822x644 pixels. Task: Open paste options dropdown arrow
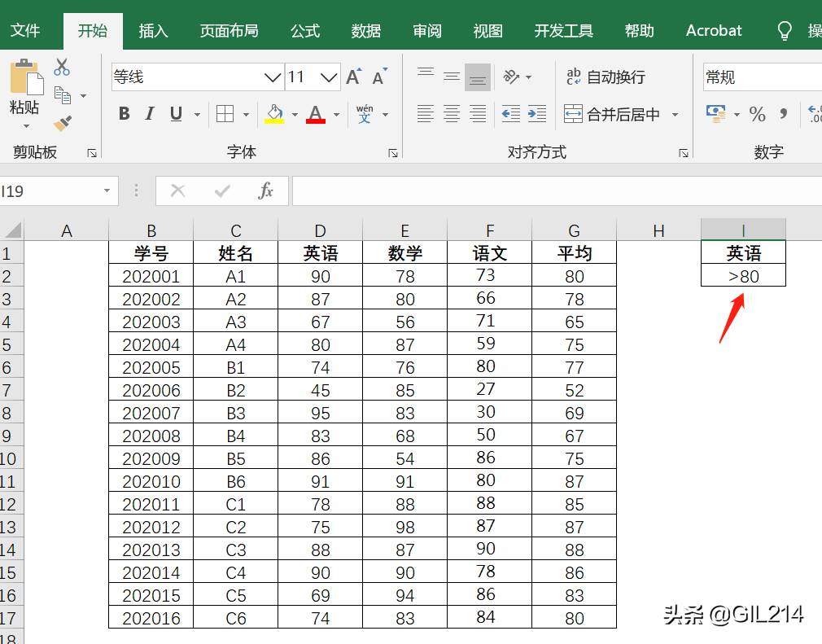pyautogui.click(x=26, y=126)
